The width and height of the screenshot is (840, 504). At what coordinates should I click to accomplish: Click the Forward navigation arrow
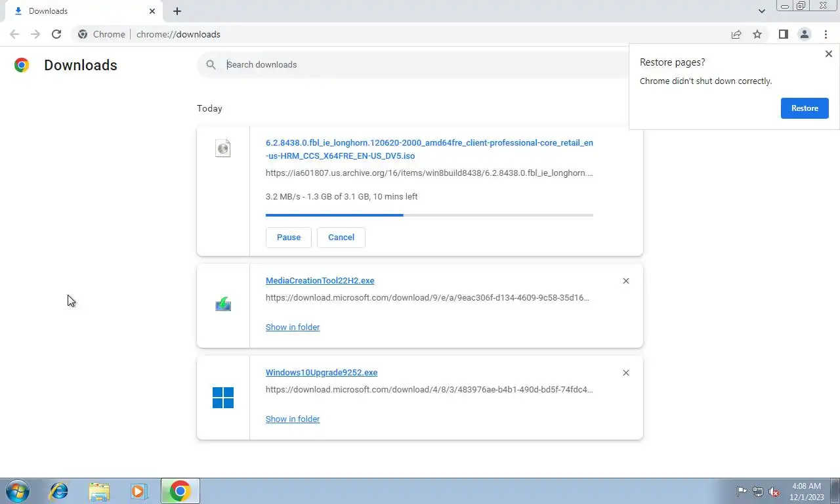point(35,34)
